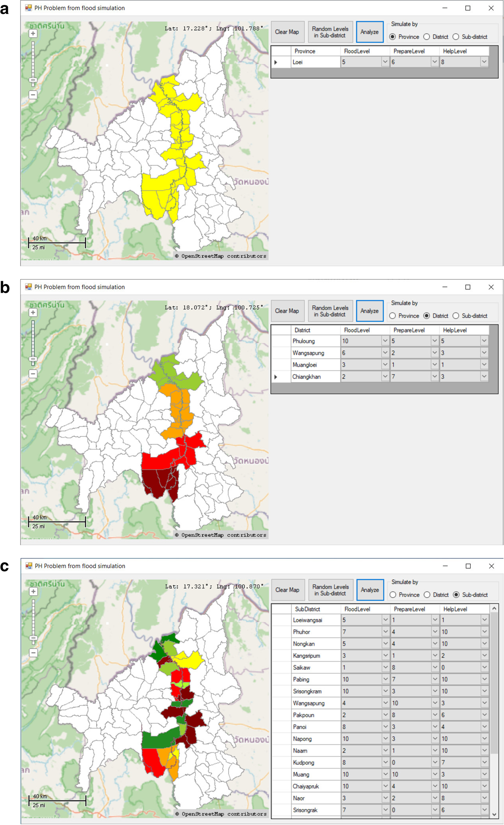Click Analyze button in window b
The image size is (504, 825).
tap(370, 311)
